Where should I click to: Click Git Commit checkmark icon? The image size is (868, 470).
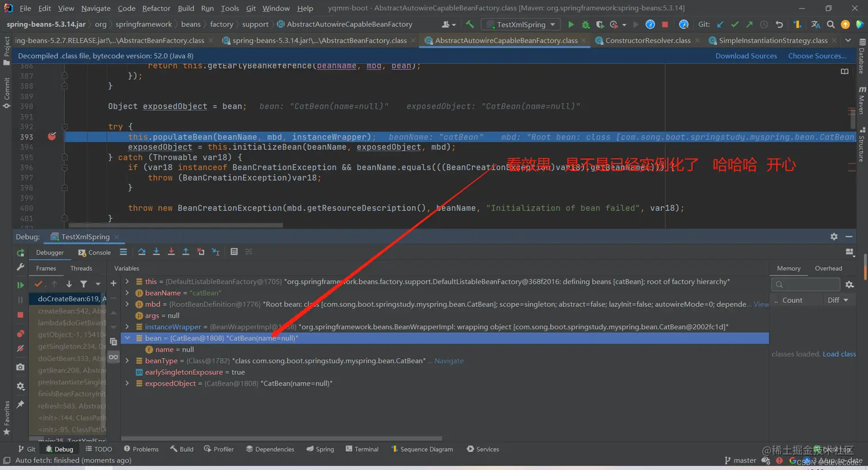pos(735,25)
